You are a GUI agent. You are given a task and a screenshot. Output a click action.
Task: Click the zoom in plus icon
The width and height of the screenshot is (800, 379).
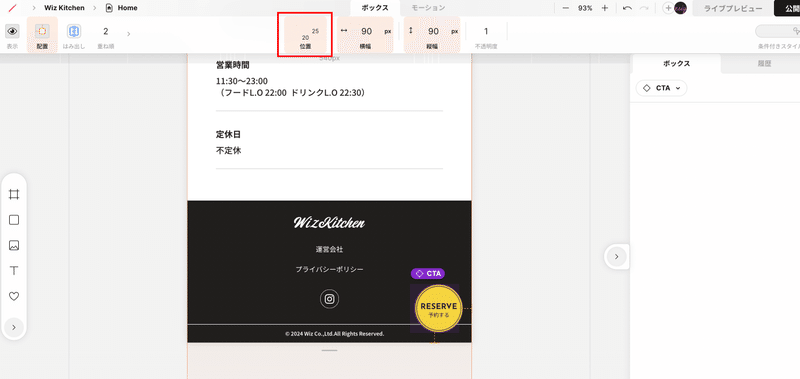coord(605,8)
